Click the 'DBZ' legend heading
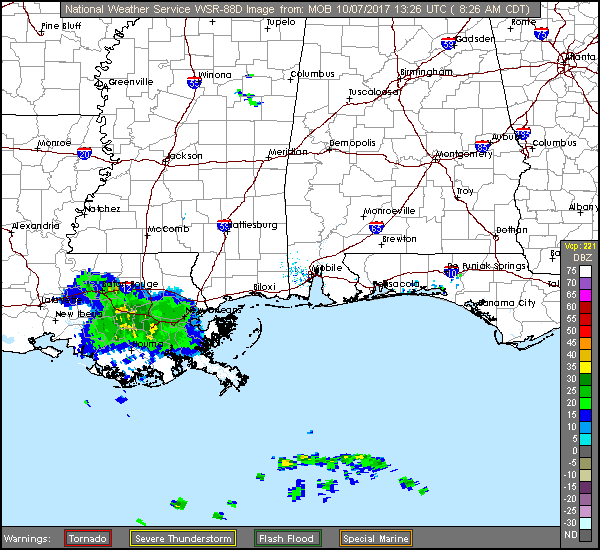The width and height of the screenshot is (600, 550). click(x=582, y=258)
